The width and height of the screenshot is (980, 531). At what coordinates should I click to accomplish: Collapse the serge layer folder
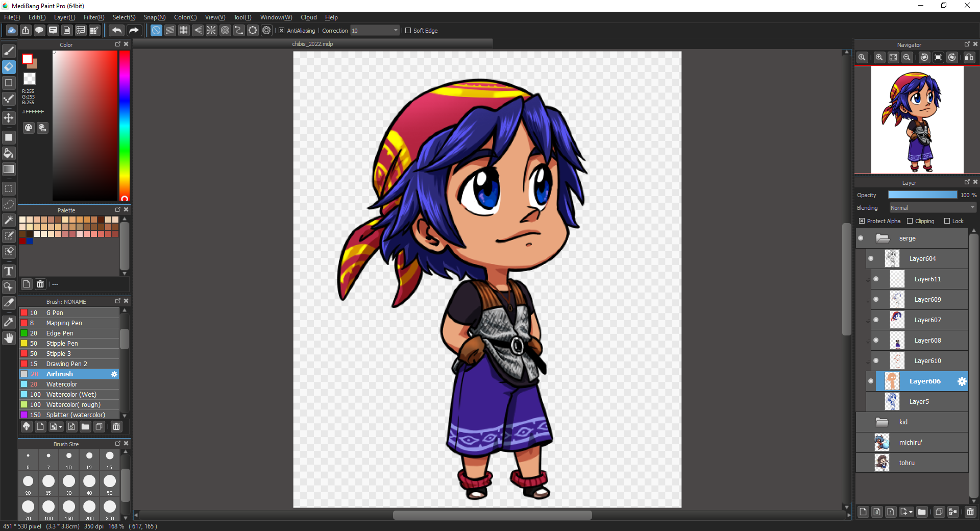pyautogui.click(x=883, y=238)
